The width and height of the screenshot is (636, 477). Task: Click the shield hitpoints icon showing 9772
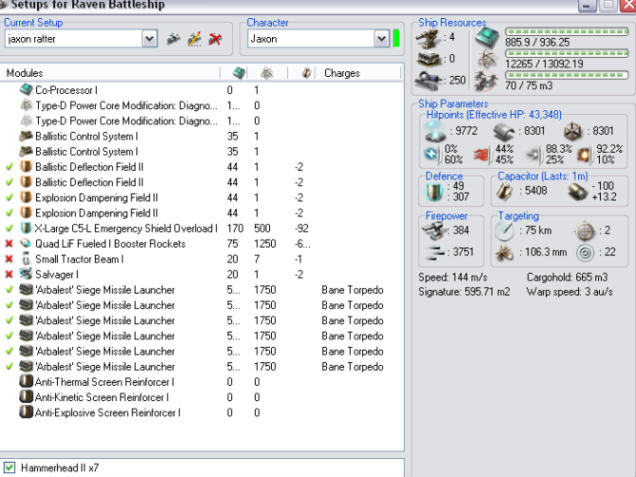tap(435, 131)
